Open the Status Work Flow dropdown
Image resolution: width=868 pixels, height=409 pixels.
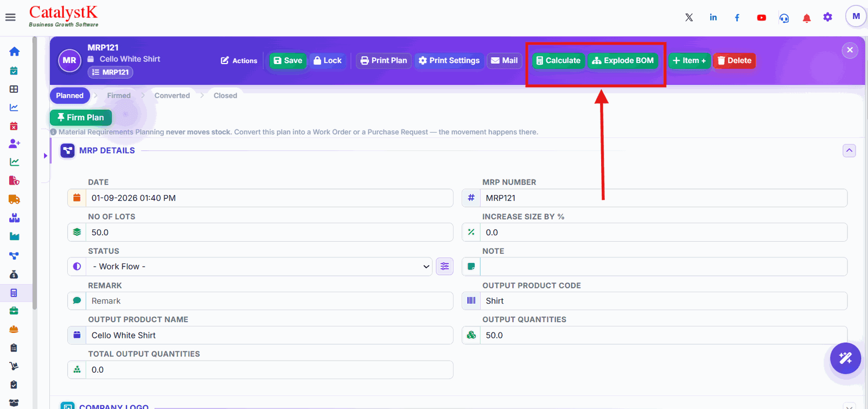(x=259, y=266)
